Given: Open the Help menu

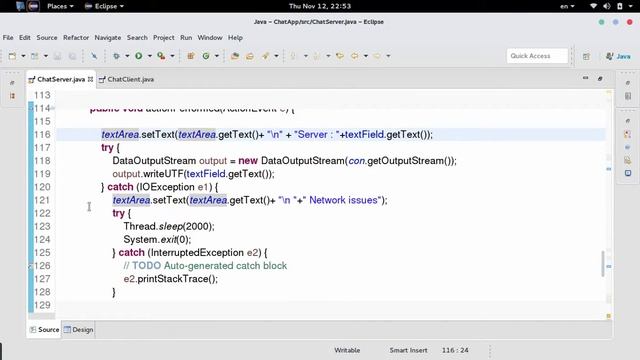Looking at the screenshot, I should click(235, 38).
